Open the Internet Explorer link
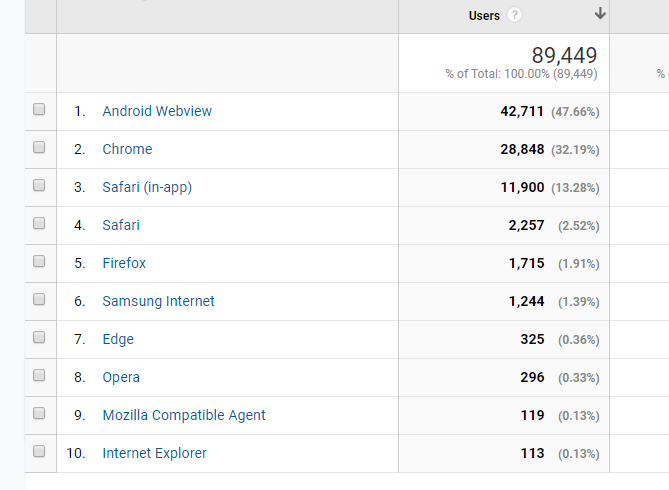Image resolution: width=669 pixels, height=490 pixels. 154,453
